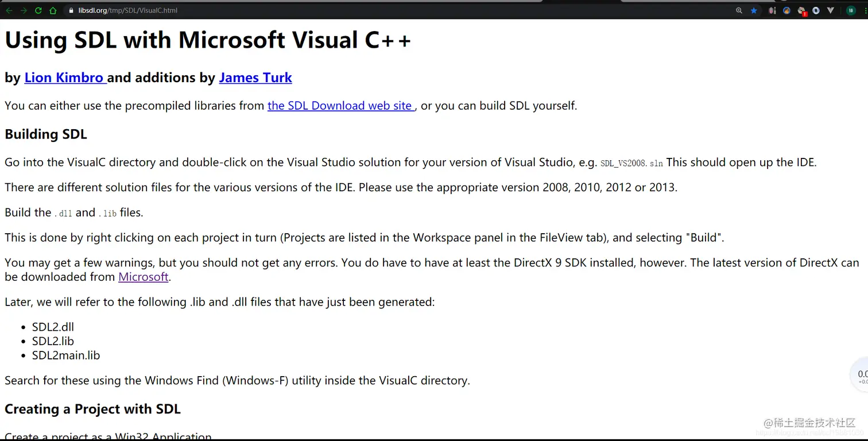Image resolution: width=868 pixels, height=441 pixels.
Task: Open the blue ring extension icon
Action: point(816,10)
